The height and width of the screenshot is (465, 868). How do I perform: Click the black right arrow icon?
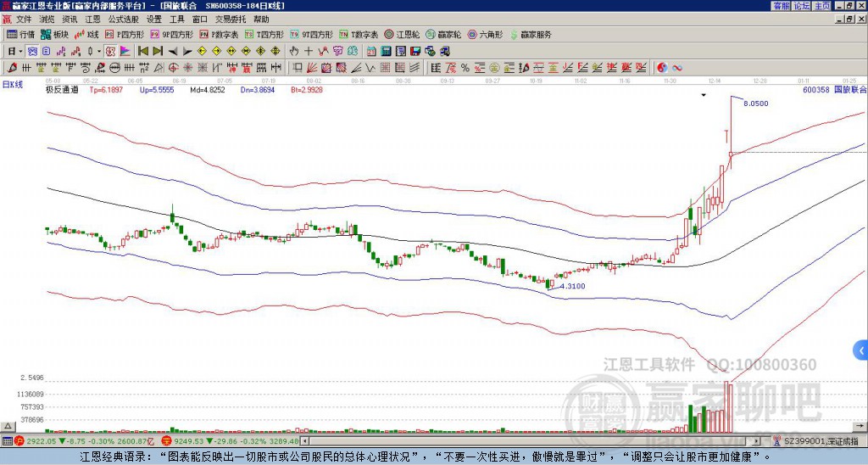[x=187, y=52]
